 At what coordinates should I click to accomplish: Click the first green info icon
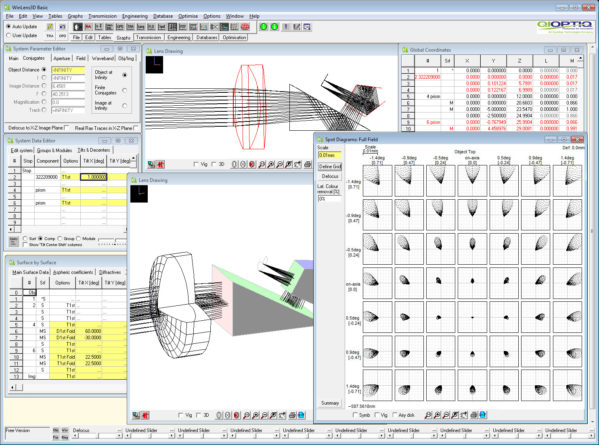[264, 27]
